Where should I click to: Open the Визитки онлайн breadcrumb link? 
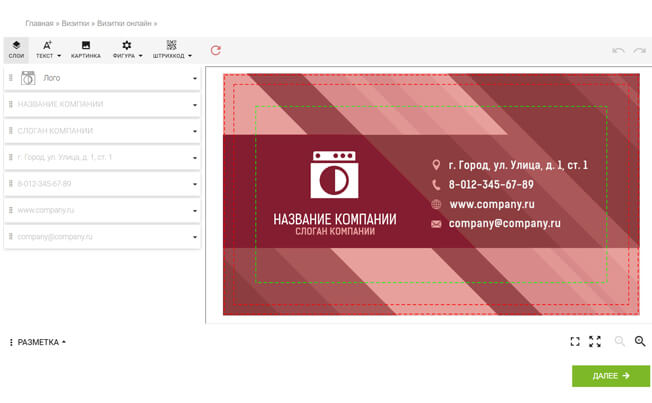coord(124,23)
